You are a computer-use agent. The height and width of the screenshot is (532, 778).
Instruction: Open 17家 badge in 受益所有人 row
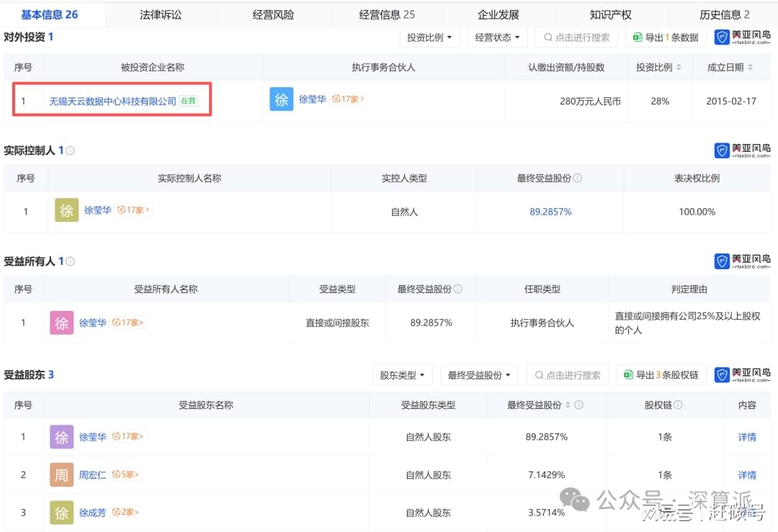pyautogui.click(x=128, y=323)
